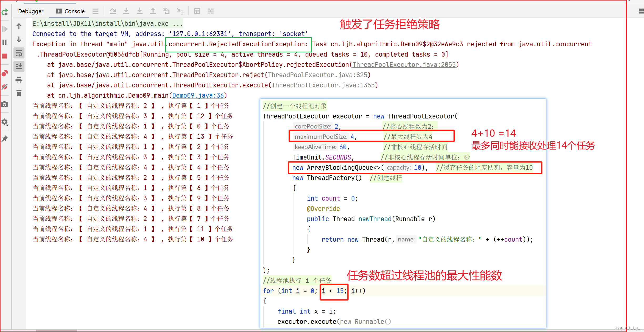Click the Drop Frame icon
Image resolution: width=644 pixels, height=332 pixels.
pyautogui.click(x=166, y=11)
